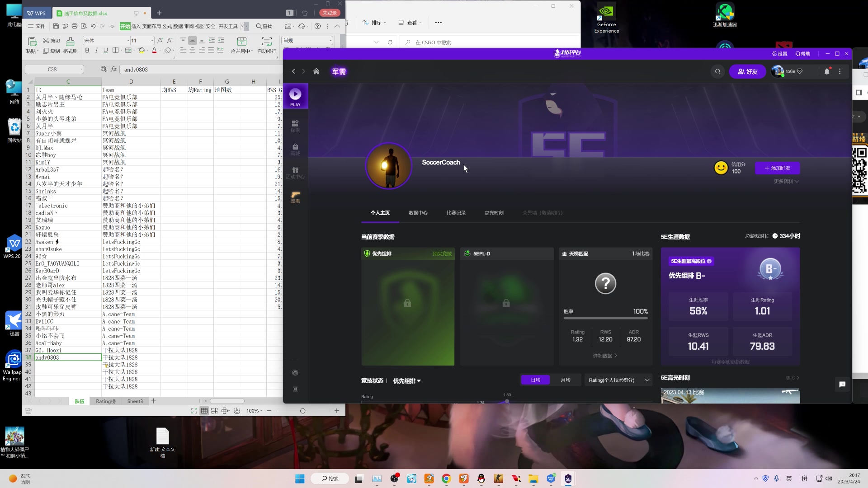Click the insert function fx icon
This screenshot has width=868, height=488.
pos(114,70)
